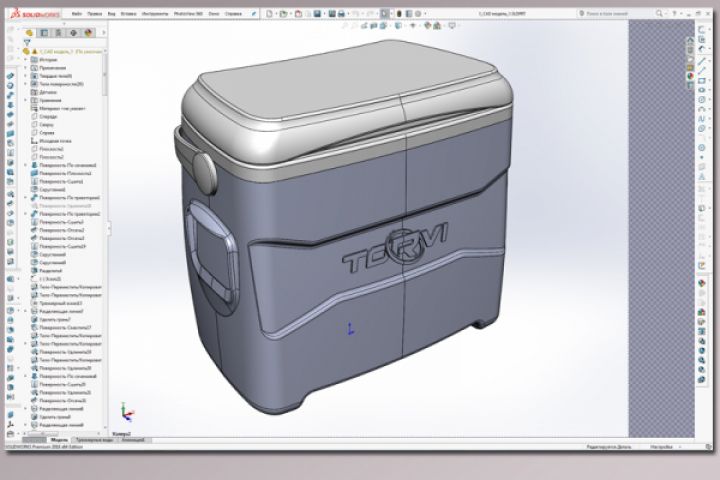The width and height of the screenshot is (720, 480).
Task: Open the Файл menu
Action: (77, 14)
